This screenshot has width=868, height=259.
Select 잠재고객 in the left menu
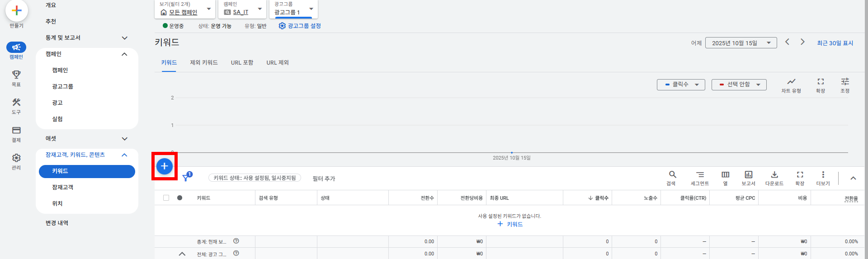(x=63, y=187)
